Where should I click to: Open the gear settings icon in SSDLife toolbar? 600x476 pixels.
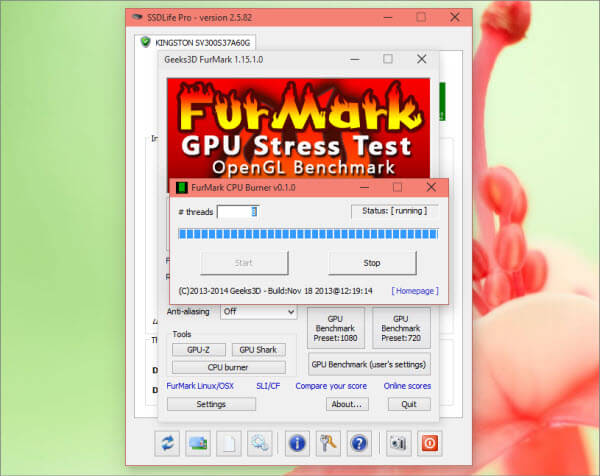pos(260,443)
